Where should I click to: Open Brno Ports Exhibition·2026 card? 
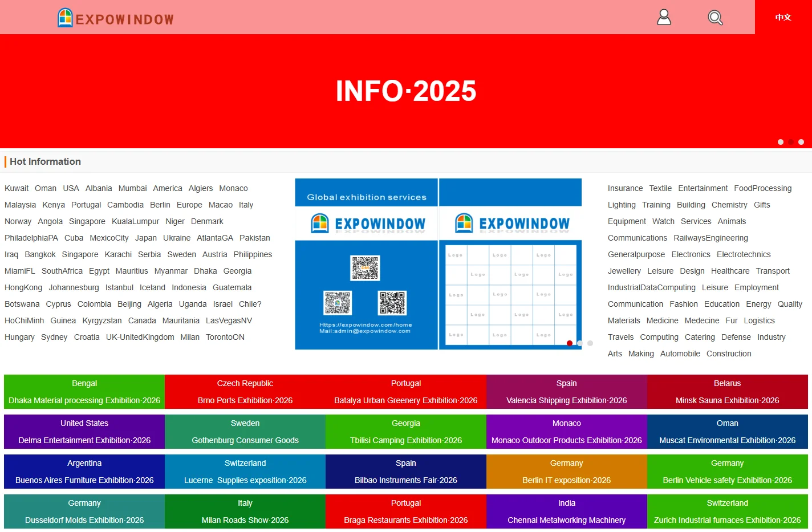(245, 392)
